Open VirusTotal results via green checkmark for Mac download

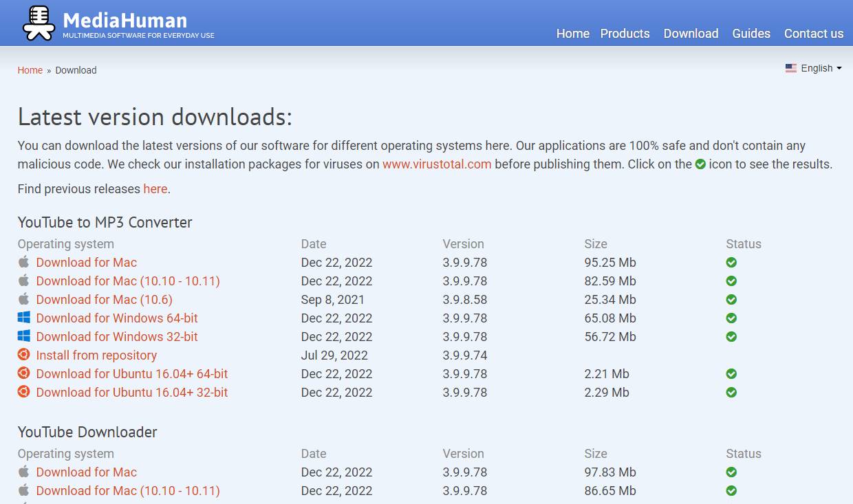(x=731, y=262)
